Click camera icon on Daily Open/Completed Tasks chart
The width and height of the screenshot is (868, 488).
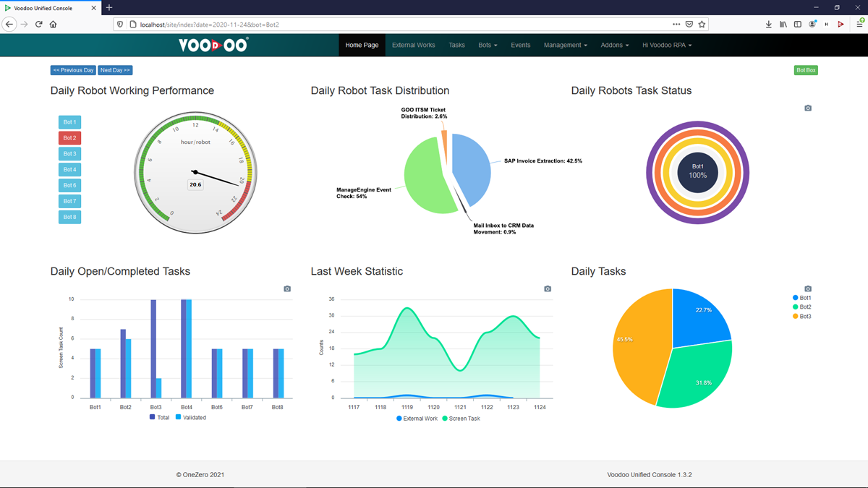point(287,289)
